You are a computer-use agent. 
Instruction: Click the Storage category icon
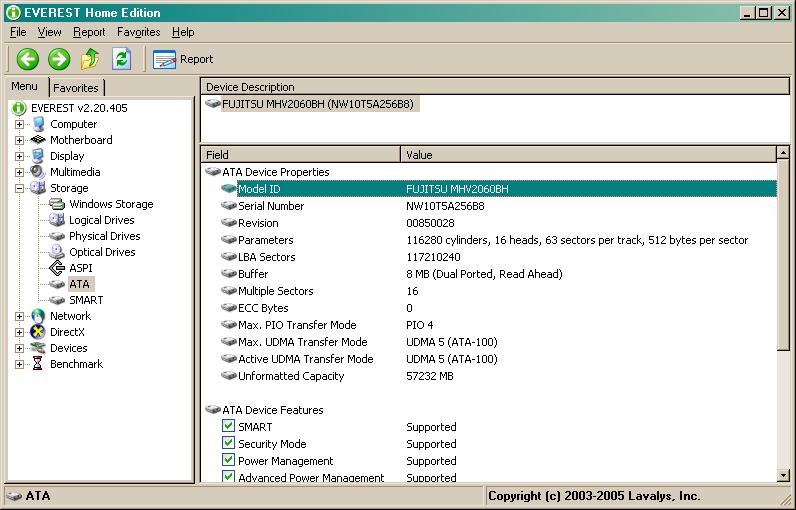[38, 188]
